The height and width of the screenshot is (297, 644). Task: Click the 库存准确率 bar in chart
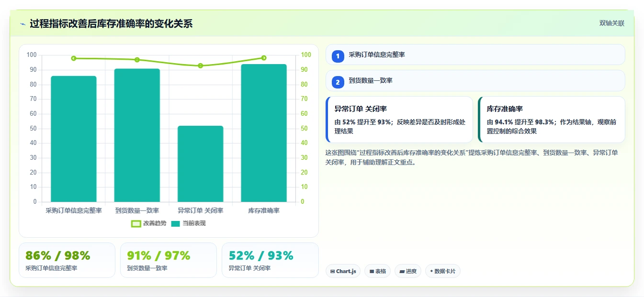(264, 133)
